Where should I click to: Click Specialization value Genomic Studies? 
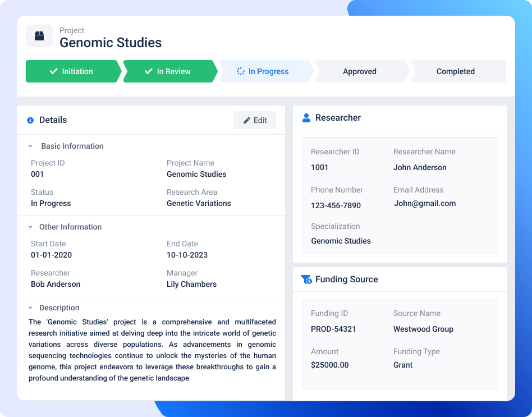coord(341,241)
